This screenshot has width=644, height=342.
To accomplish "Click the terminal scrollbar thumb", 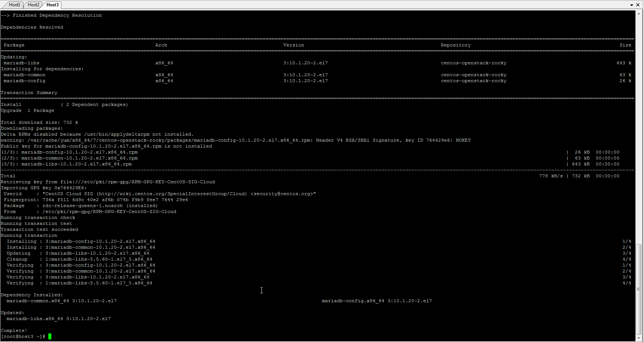I will [x=639, y=289].
